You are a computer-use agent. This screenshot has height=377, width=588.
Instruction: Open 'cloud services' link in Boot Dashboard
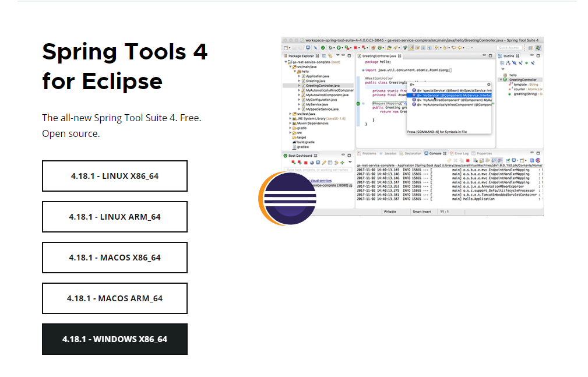click(x=321, y=181)
